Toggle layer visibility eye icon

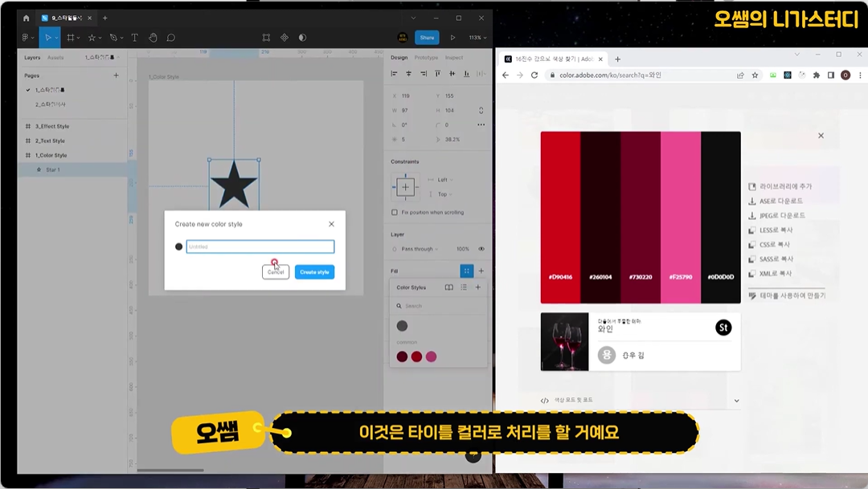pyautogui.click(x=481, y=249)
